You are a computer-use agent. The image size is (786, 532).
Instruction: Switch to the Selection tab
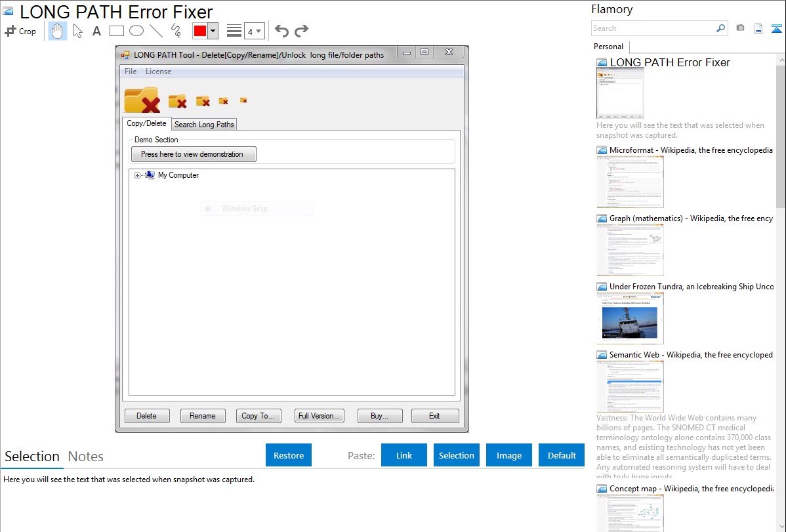click(32, 457)
